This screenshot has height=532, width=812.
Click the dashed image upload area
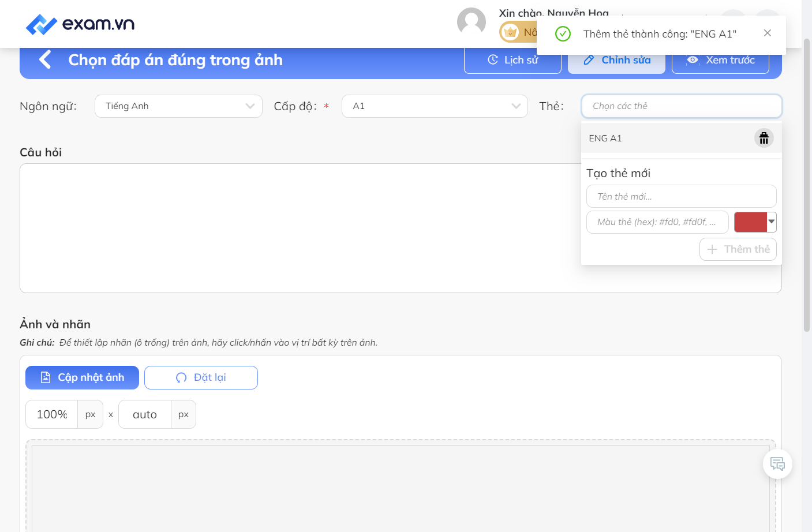[401, 486]
